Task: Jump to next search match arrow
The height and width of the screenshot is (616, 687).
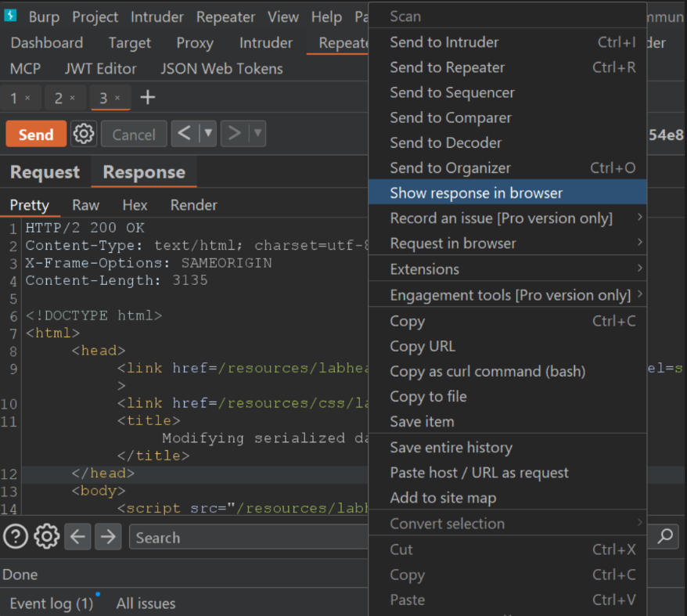Action: point(108,537)
